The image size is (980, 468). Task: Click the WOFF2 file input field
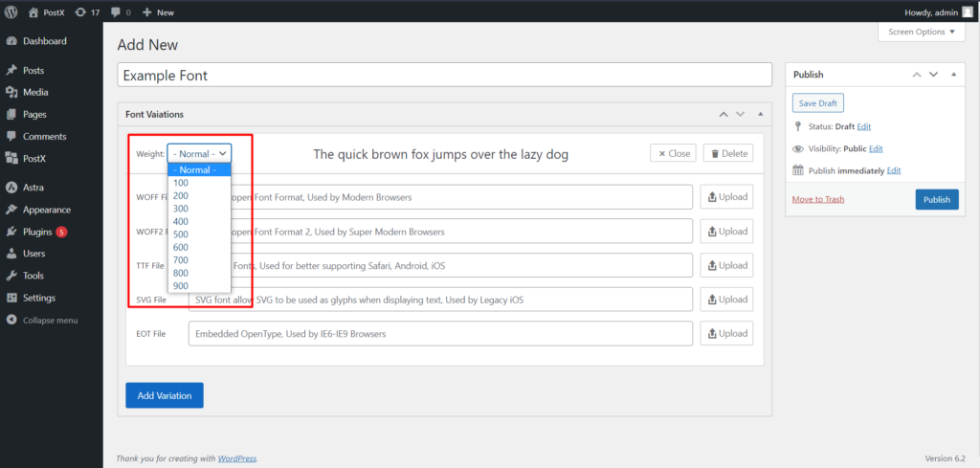coord(440,232)
